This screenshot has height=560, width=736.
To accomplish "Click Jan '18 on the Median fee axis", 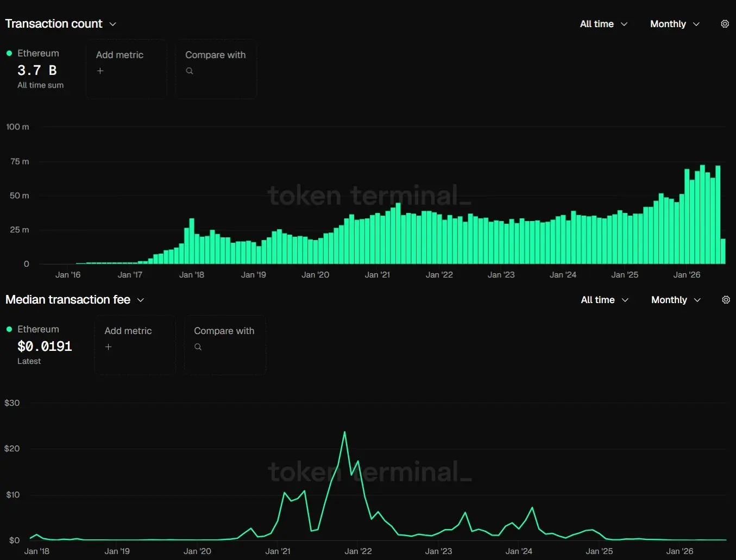I will (x=37, y=551).
